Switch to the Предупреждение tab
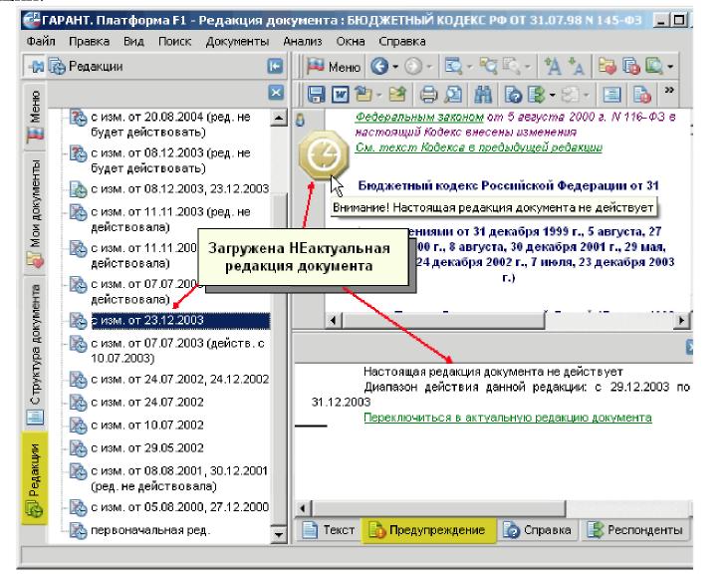 (427, 530)
